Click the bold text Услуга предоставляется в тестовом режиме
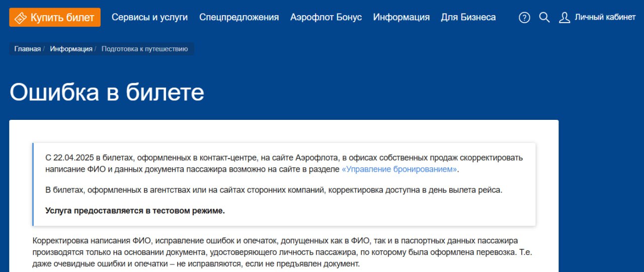 coord(135,211)
